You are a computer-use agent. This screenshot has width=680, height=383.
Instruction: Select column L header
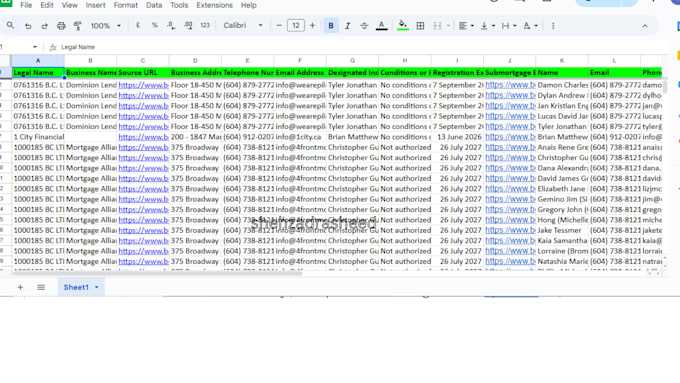[x=614, y=61]
